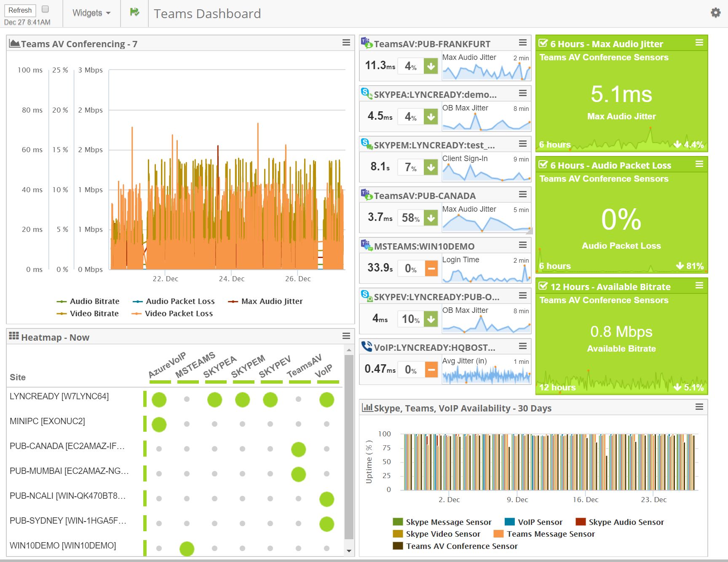The height and width of the screenshot is (562, 728).
Task: Click the Skype icon beside SKYPEM:LYNCREADY
Action: pyautogui.click(x=367, y=144)
